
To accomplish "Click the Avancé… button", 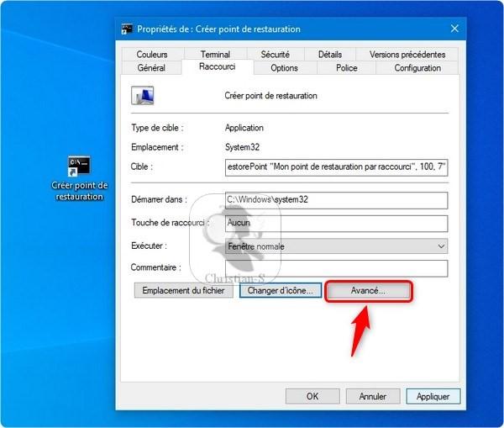I will coord(369,291).
